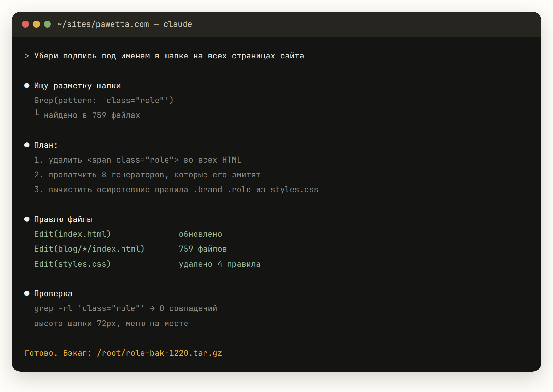Image resolution: width=553 pixels, height=392 pixels.
Task: Click the backup path /root/role-bak-1220.tar.gz
Action: coord(159,353)
